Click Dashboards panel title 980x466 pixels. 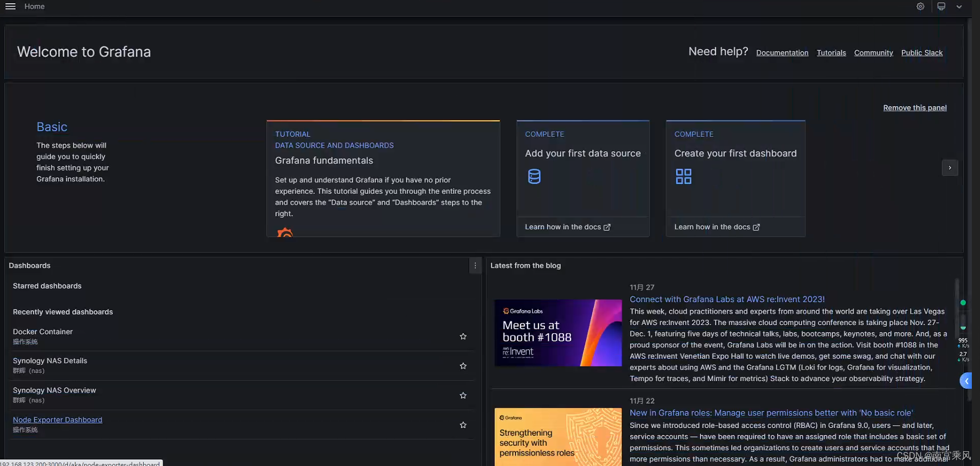tap(29, 266)
